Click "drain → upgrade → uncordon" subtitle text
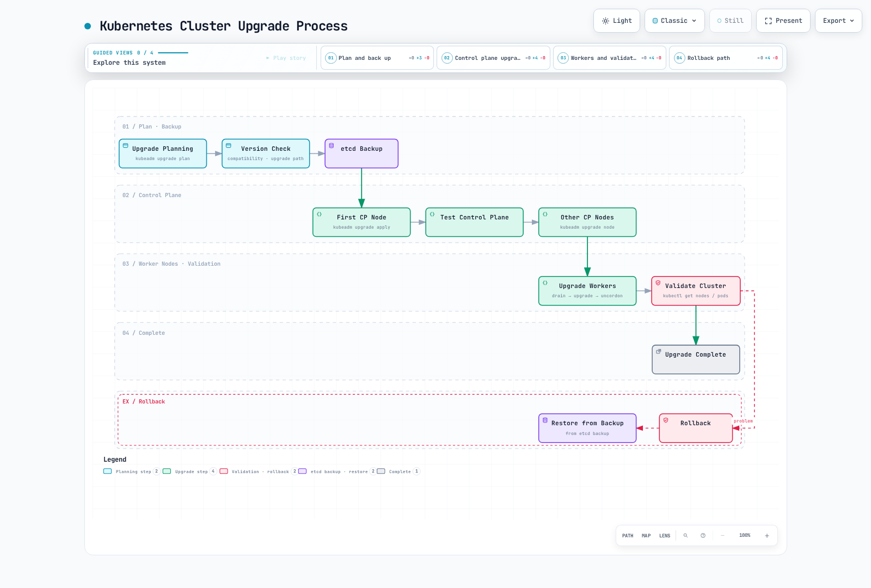 coord(587,296)
